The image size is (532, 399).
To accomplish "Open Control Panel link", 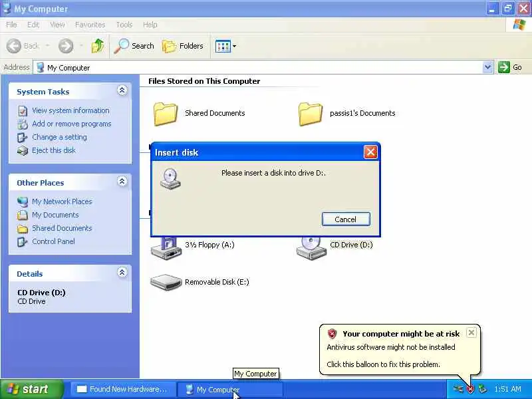I will 53,241.
